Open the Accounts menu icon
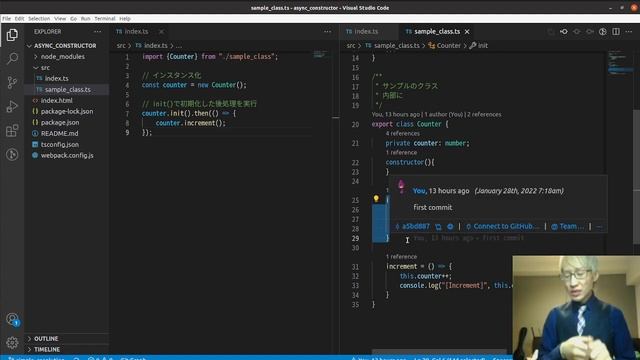640x360 pixels. [12, 319]
